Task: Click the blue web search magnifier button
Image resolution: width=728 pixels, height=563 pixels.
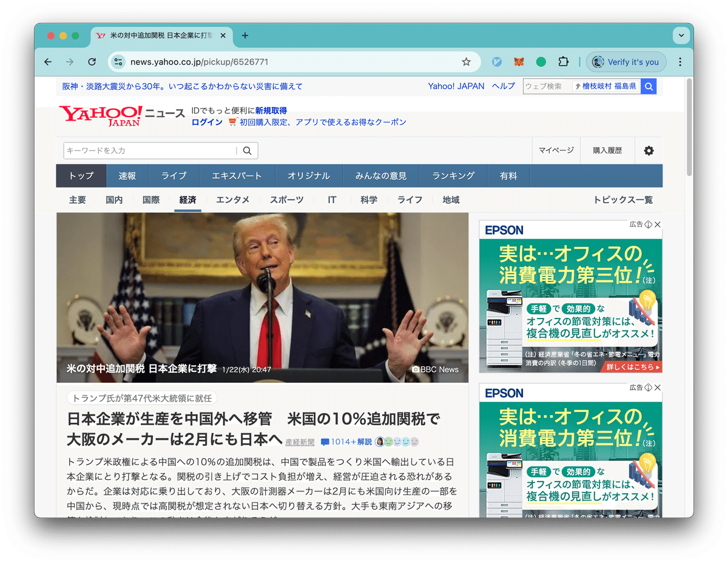Action: click(x=649, y=87)
